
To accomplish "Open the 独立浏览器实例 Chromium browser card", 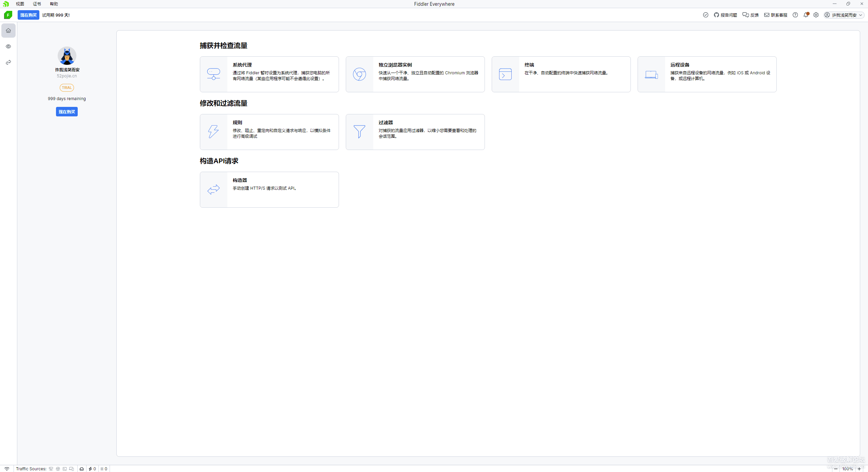I will [415, 74].
